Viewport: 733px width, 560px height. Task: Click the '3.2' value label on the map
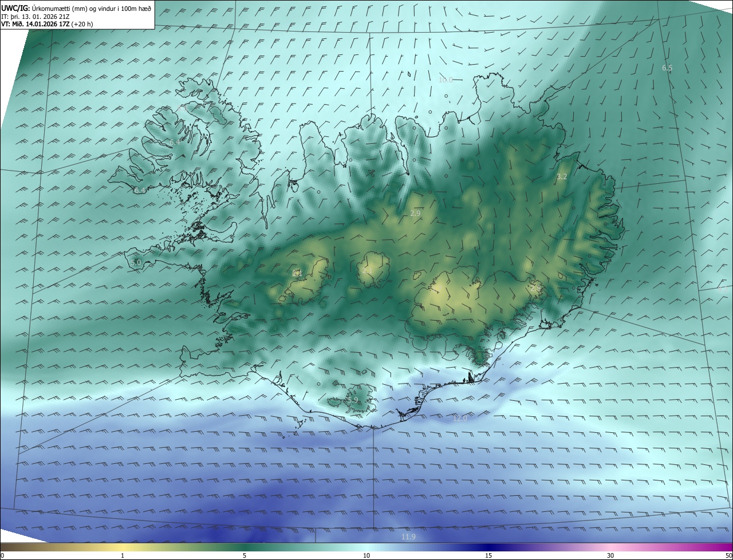point(562,176)
